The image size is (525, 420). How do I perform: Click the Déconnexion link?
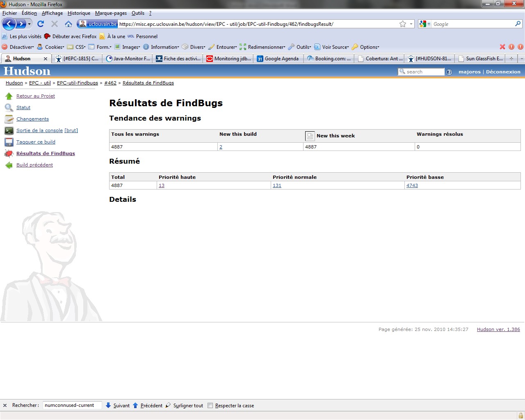(503, 72)
